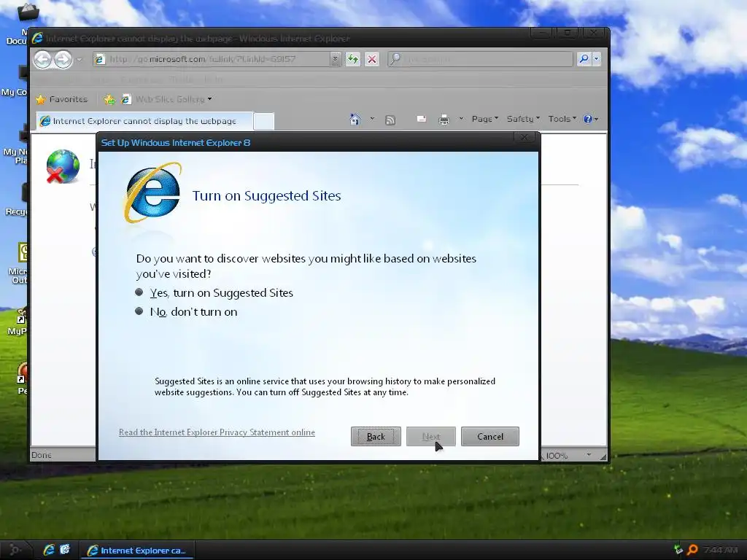Click the globe error icon on webpage
This screenshot has height=560, width=747.
click(x=63, y=166)
